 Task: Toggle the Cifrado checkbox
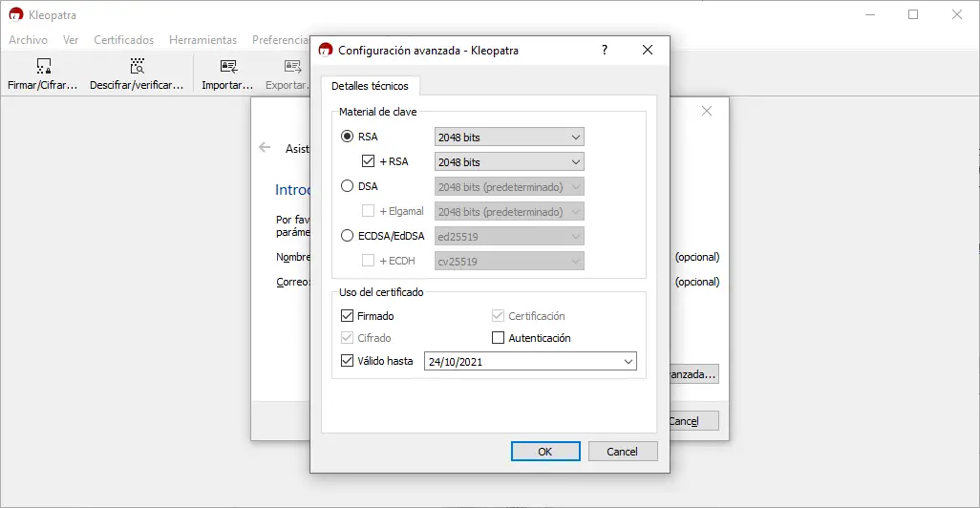click(x=347, y=337)
